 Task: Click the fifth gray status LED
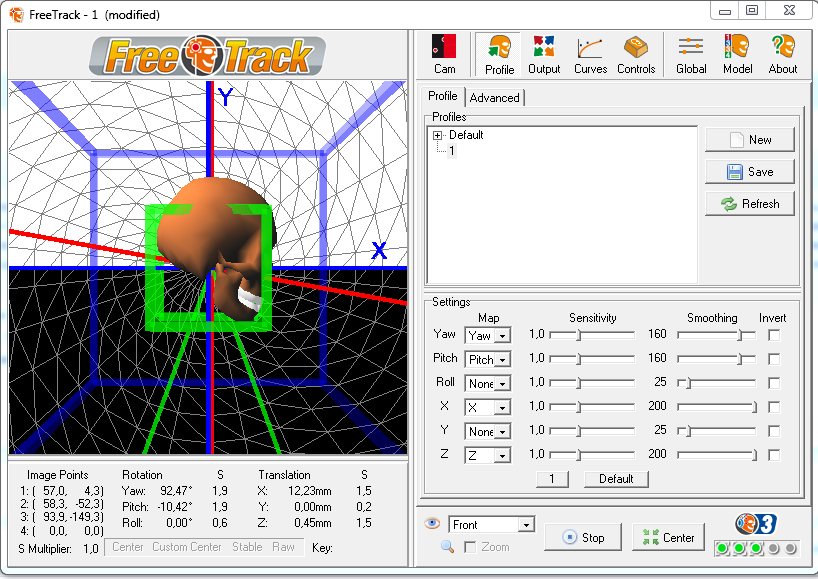[x=791, y=548]
